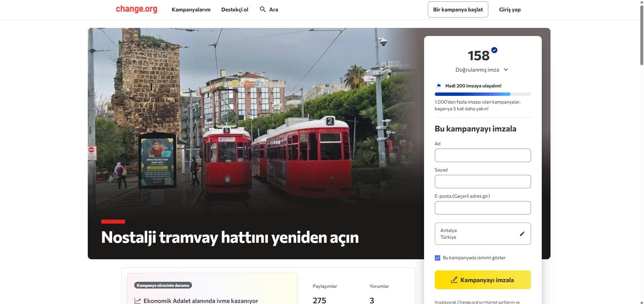The image size is (644, 304).
Task: Click the yellow Kampanyayı imzala button
Action: 483,280
